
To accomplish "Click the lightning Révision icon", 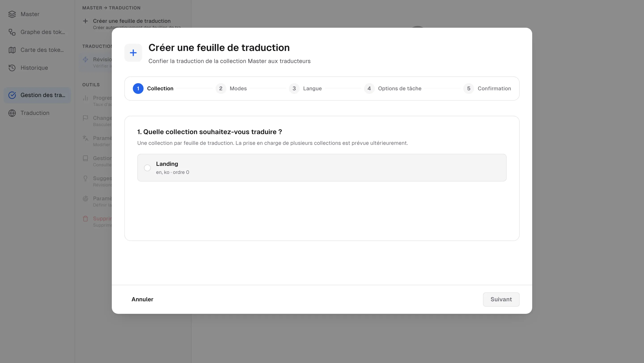I will tap(85, 59).
